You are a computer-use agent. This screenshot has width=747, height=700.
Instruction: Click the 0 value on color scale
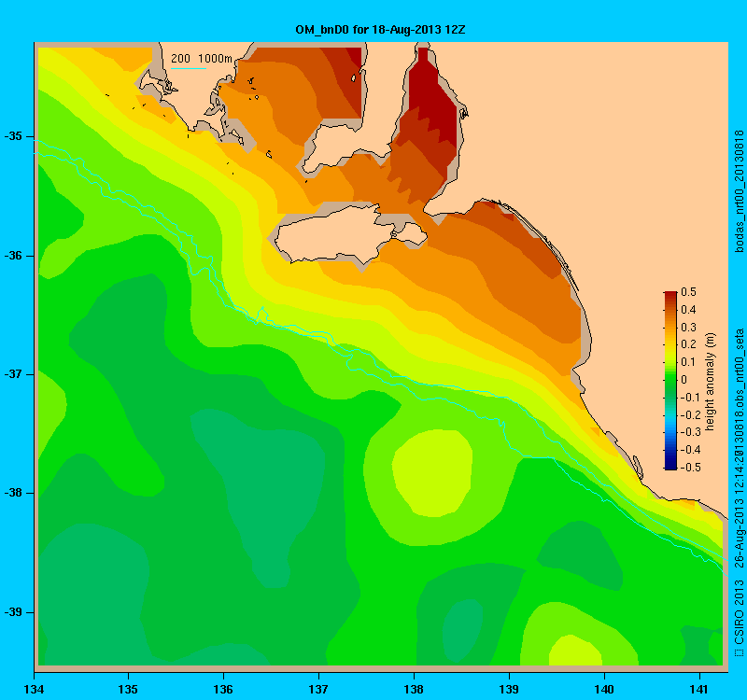pos(684,380)
